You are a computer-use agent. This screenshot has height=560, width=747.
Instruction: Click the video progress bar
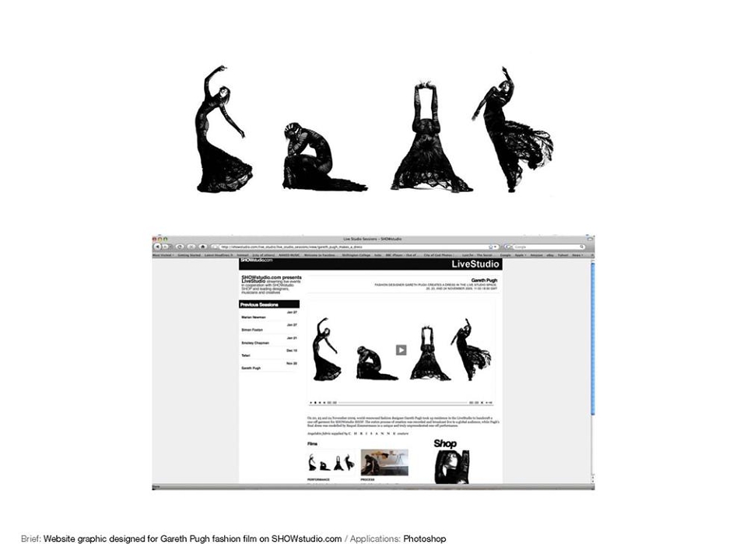coord(402,403)
